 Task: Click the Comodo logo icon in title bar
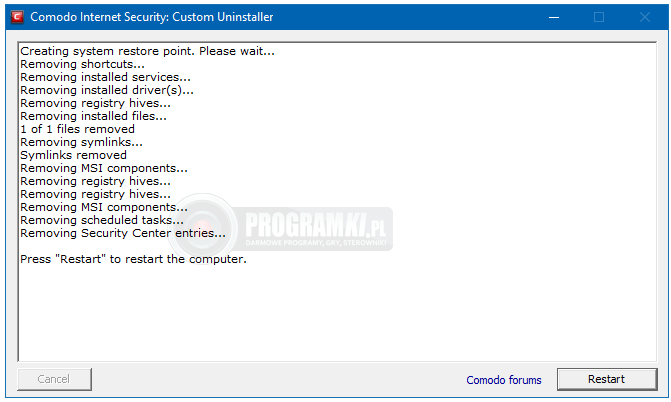pyautogui.click(x=17, y=17)
